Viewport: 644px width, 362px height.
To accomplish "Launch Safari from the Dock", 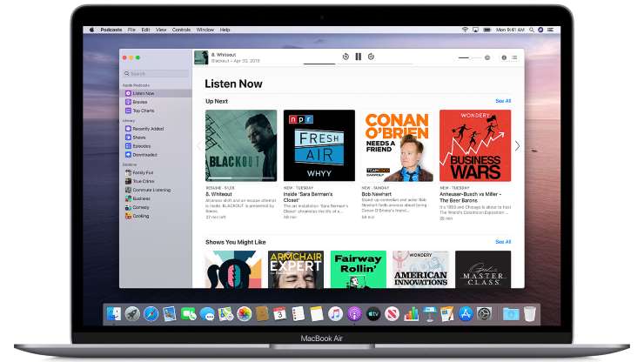I will coord(151,314).
